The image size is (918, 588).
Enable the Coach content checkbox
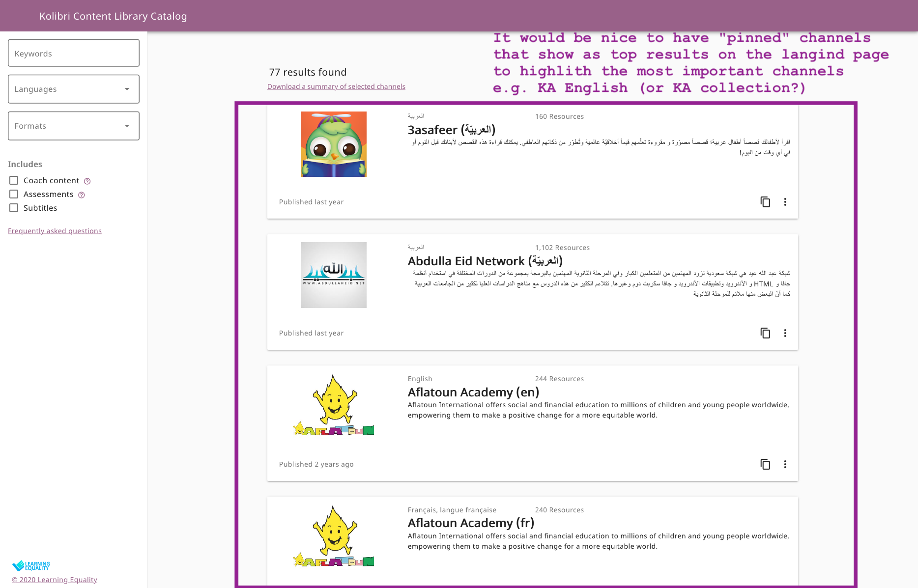coord(14,180)
